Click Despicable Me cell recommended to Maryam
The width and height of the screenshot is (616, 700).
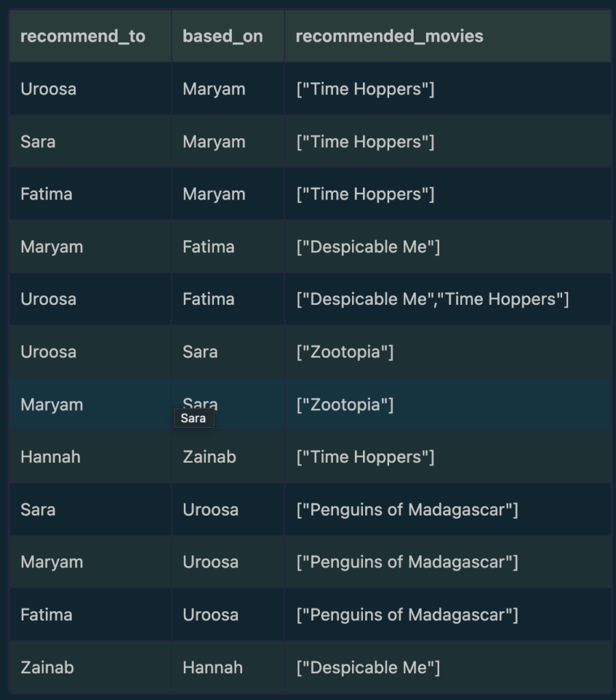click(x=368, y=247)
